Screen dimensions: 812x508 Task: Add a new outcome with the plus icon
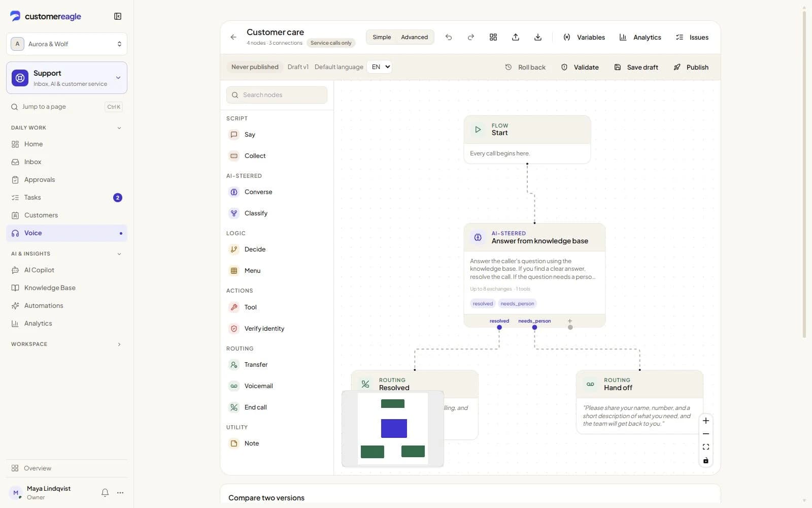point(570,321)
